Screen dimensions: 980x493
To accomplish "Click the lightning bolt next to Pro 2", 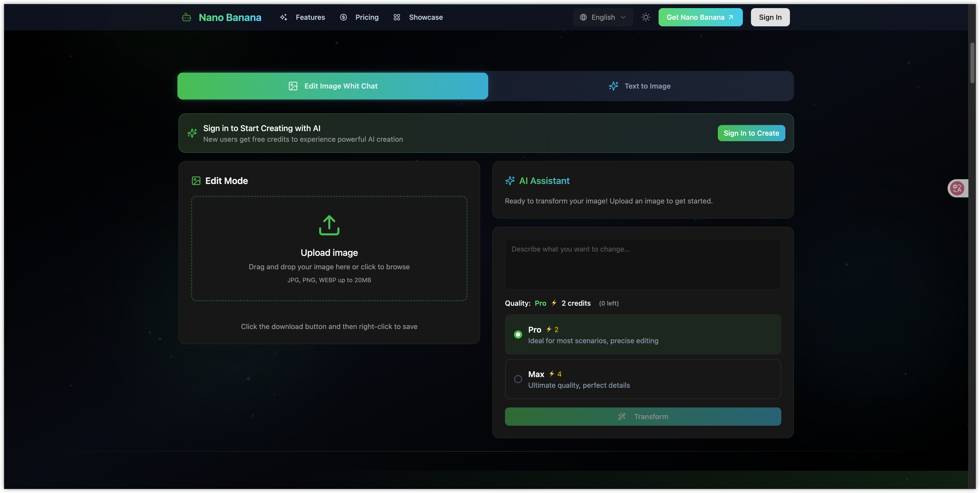I will (548, 330).
